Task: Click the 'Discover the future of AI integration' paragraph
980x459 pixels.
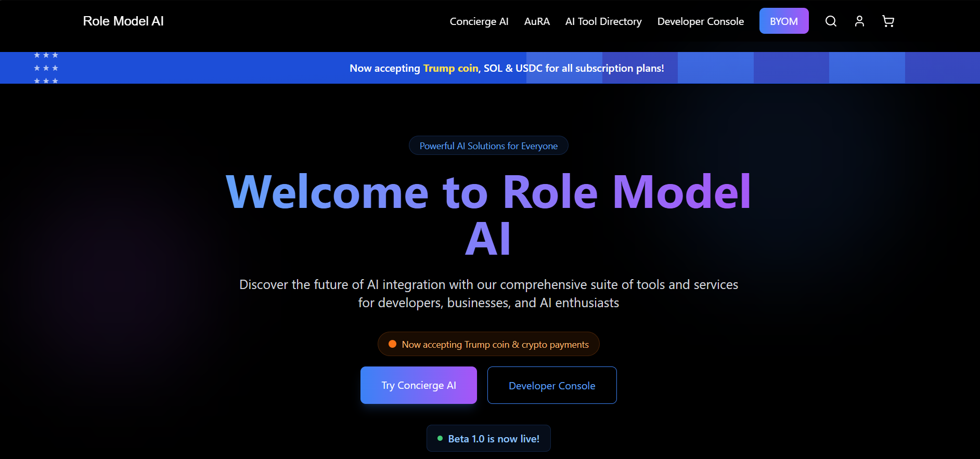Action: (x=488, y=294)
